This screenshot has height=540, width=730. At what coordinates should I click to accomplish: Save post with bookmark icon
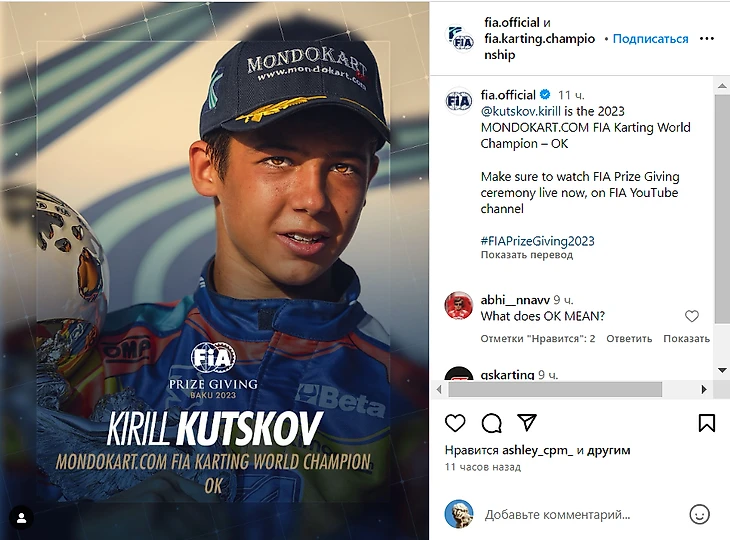pos(706,423)
